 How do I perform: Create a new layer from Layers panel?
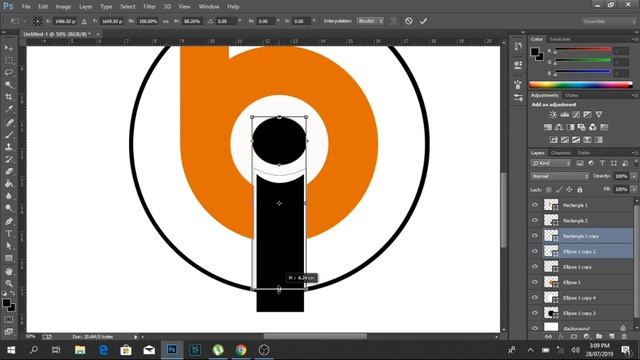tap(611, 336)
